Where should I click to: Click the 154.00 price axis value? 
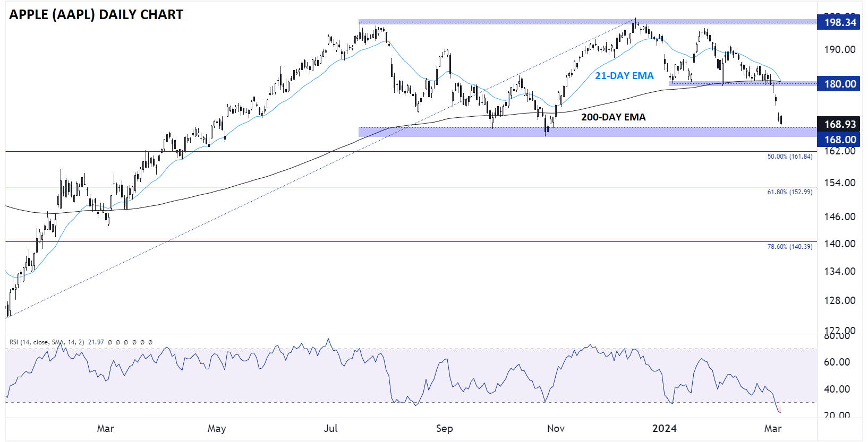pos(840,183)
